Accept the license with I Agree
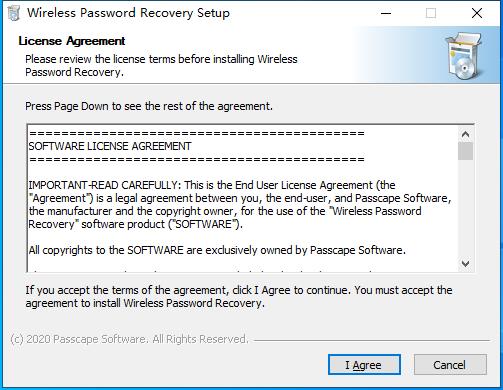The height and width of the screenshot is (390, 503). pyautogui.click(x=364, y=365)
